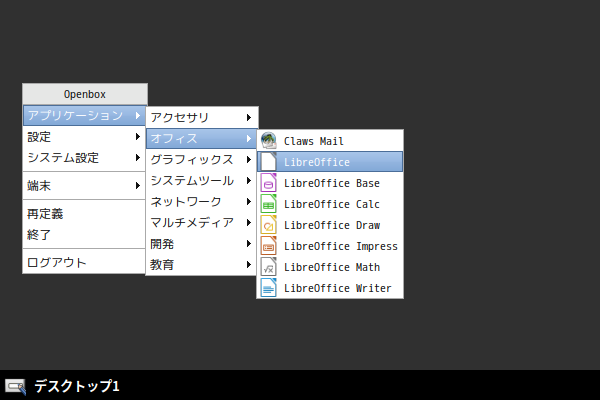Launch LibreOffice Impress via its label
Image resolution: width=600 pixels, height=400 pixels.
pos(341,247)
